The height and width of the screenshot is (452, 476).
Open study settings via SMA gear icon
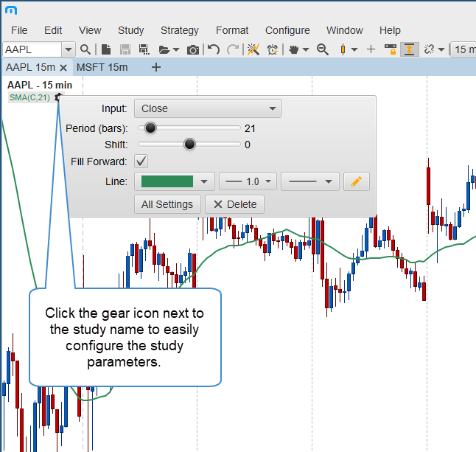click(x=59, y=97)
